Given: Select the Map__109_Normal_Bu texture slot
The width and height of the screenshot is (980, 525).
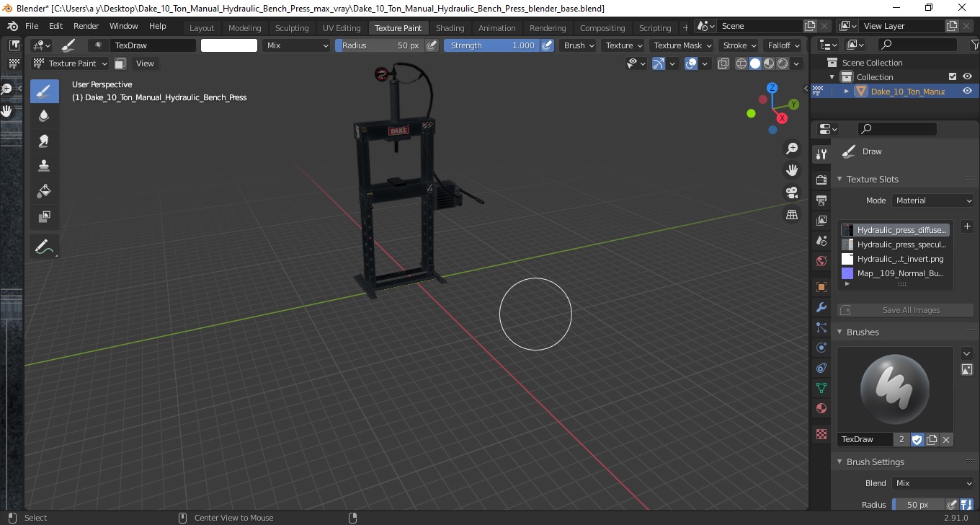Looking at the screenshot, I should [x=894, y=273].
